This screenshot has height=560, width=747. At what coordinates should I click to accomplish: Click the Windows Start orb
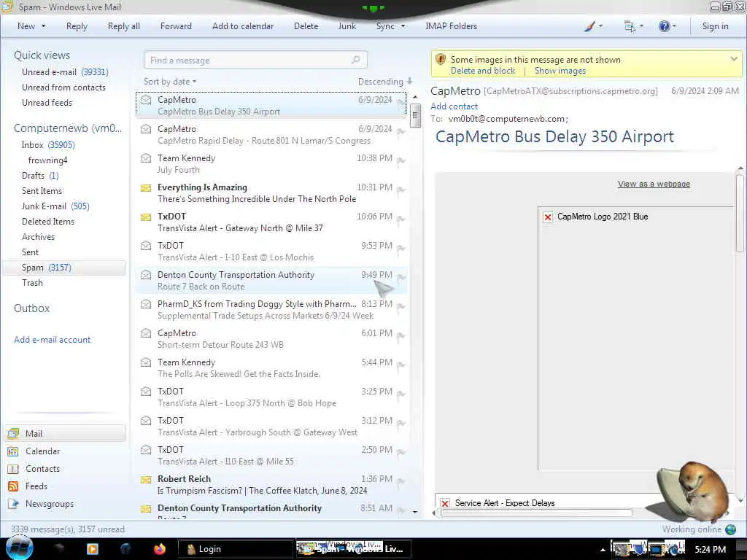click(x=19, y=548)
